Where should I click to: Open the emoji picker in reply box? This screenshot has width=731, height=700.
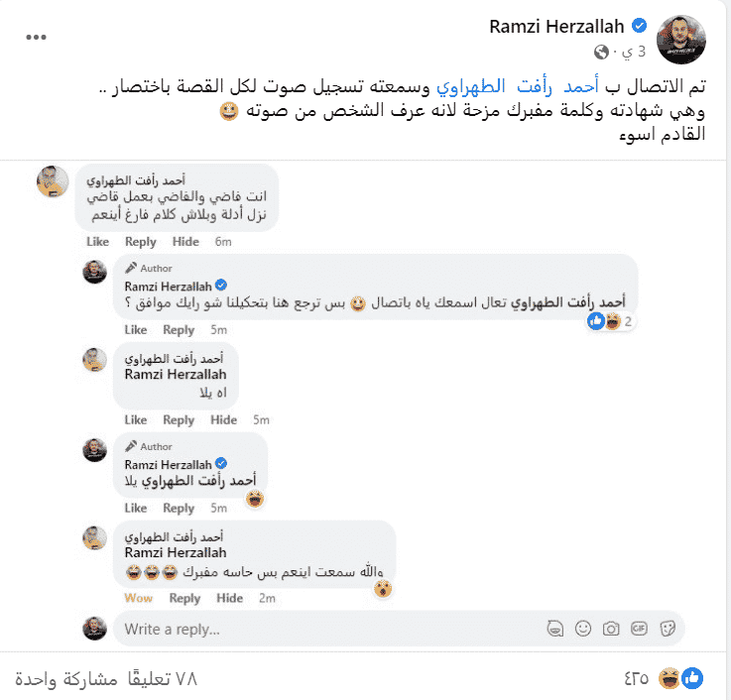tap(583, 629)
